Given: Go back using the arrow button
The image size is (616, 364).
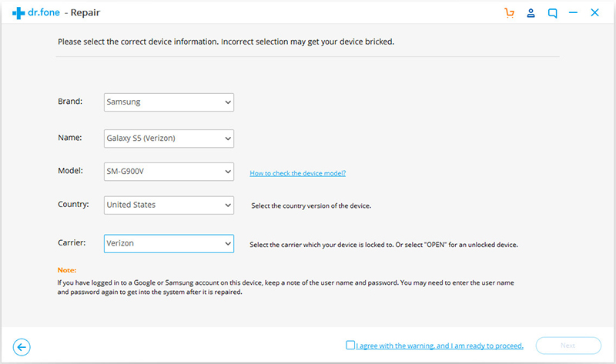Looking at the screenshot, I should [x=22, y=347].
